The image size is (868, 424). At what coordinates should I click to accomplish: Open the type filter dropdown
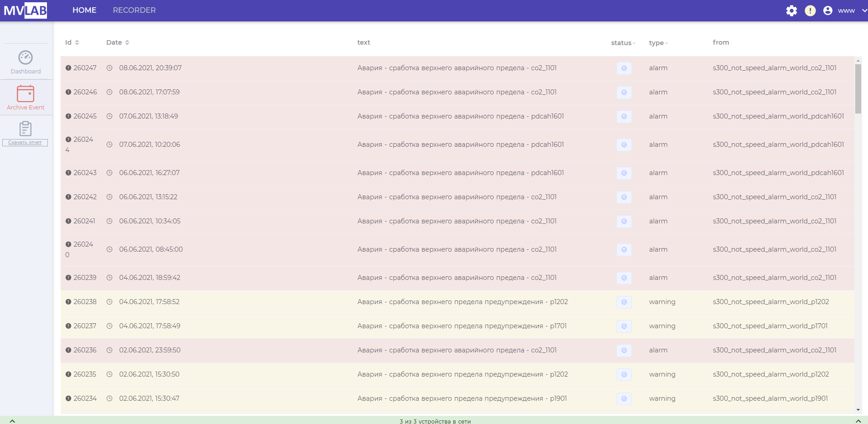coord(658,43)
